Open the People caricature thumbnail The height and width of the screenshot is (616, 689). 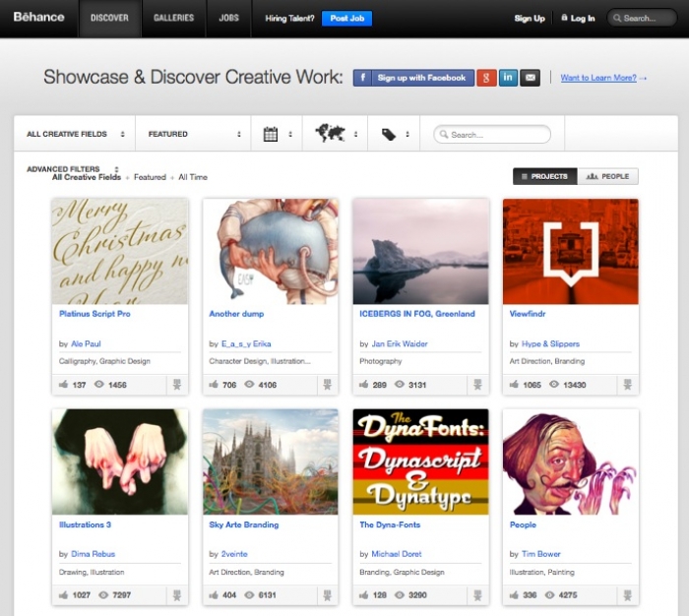point(571,462)
